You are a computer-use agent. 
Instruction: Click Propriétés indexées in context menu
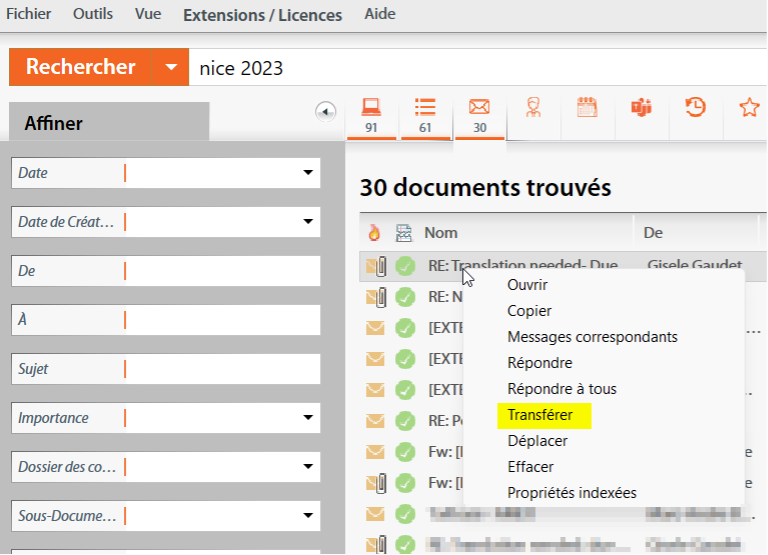click(x=571, y=493)
